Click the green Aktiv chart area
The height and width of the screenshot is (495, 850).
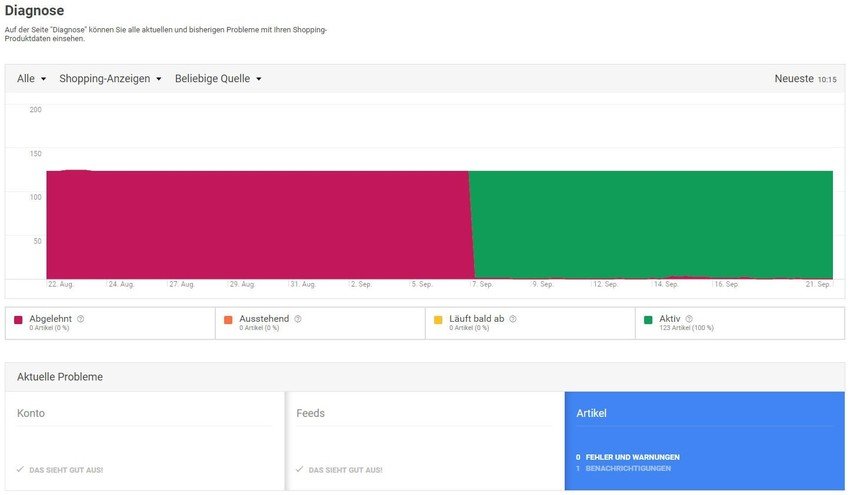pos(653,224)
